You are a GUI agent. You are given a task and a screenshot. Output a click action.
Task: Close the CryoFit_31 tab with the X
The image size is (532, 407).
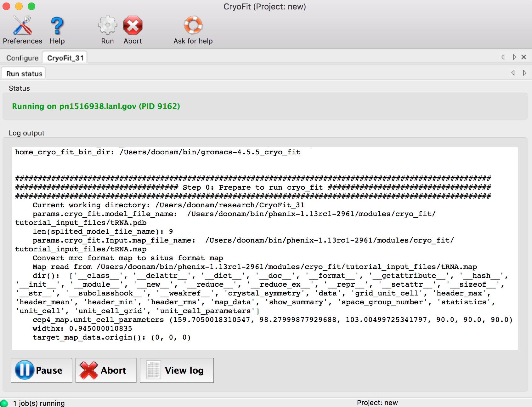point(524,57)
